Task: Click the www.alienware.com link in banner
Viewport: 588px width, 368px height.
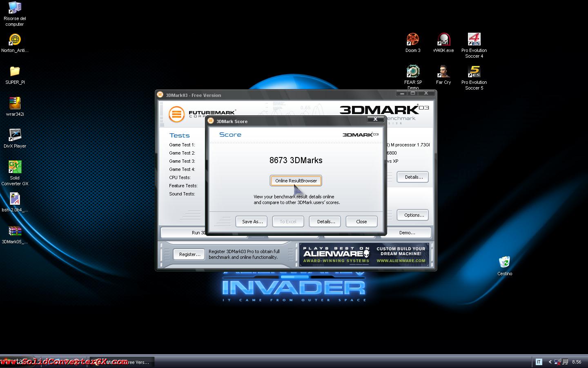Action: (x=401, y=260)
